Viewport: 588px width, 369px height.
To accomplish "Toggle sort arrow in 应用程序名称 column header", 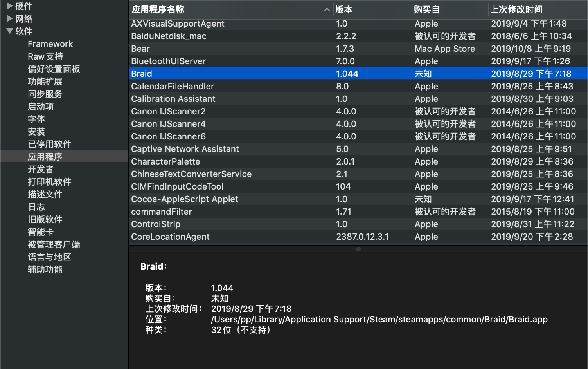I will coord(327,9).
